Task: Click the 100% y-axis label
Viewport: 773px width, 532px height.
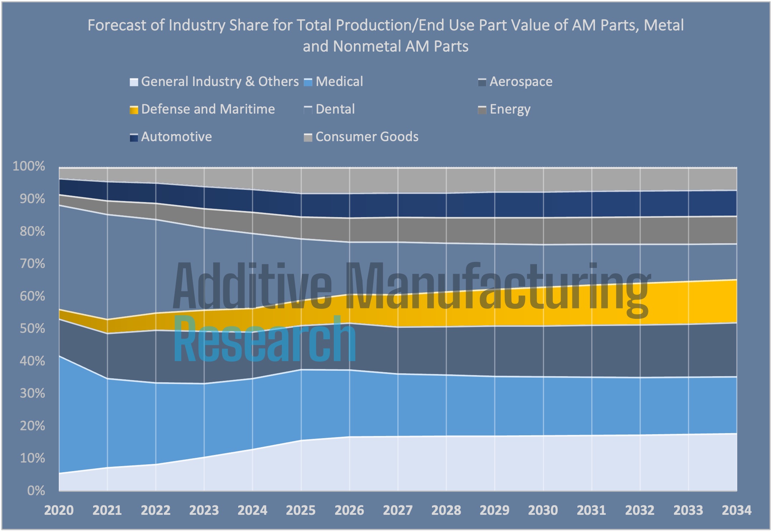Action: coord(29,166)
